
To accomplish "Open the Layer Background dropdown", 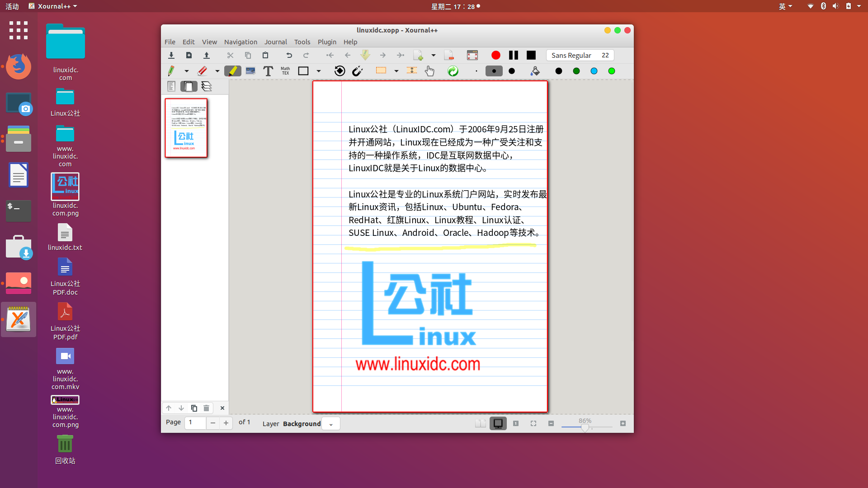I will (331, 424).
